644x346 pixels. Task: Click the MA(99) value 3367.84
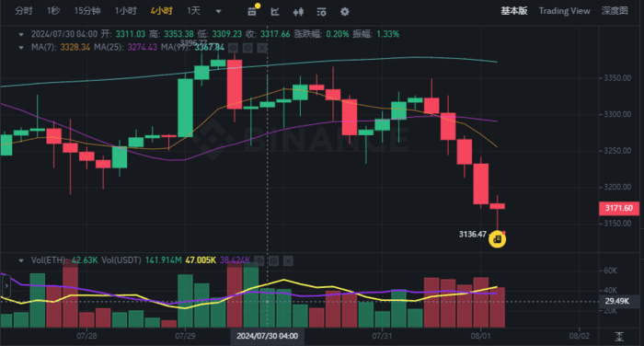coord(210,47)
